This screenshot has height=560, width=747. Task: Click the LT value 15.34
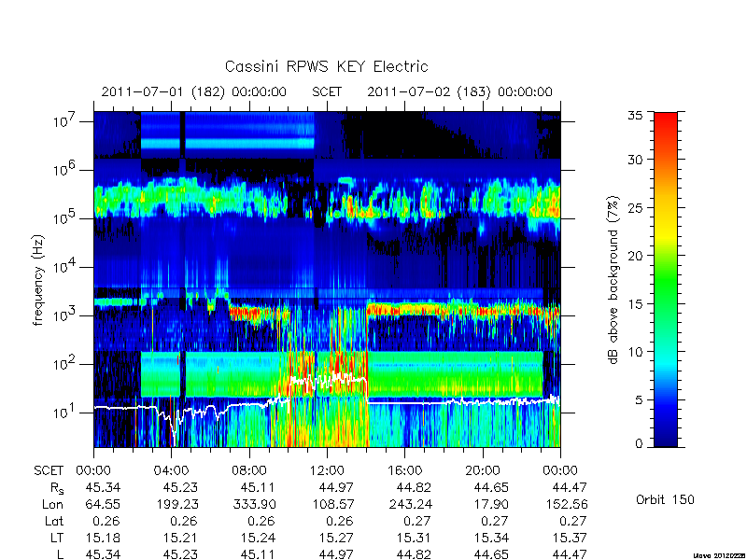pos(492,538)
